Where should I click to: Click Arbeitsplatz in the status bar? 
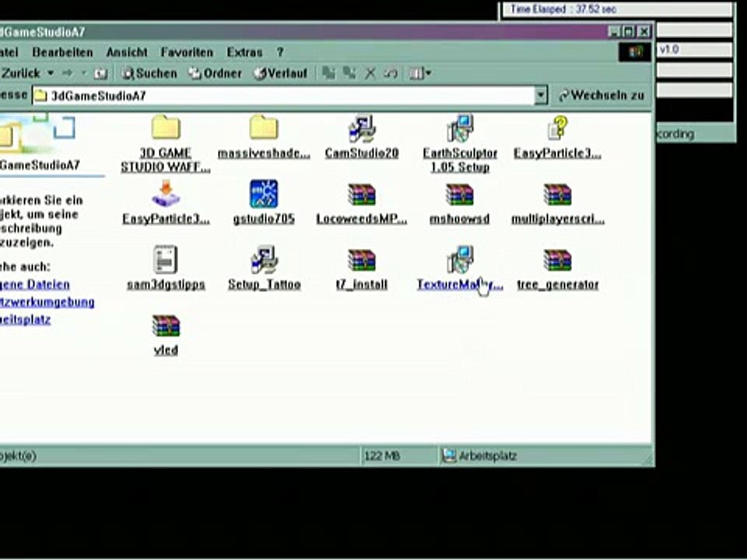click(479, 456)
